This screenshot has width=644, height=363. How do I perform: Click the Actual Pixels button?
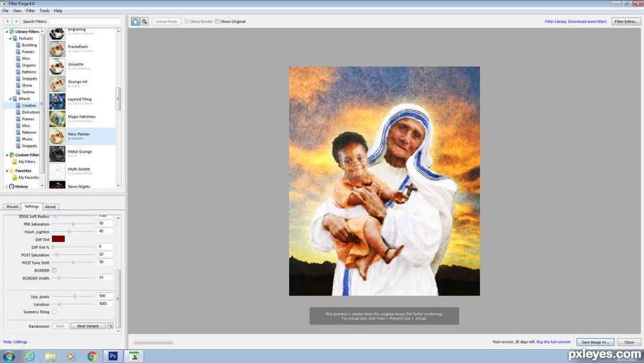pos(166,22)
